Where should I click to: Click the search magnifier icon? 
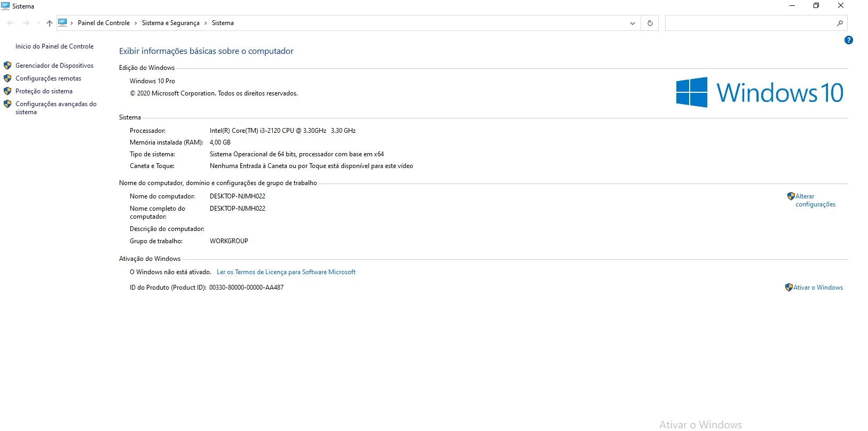click(x=840, y=23)
